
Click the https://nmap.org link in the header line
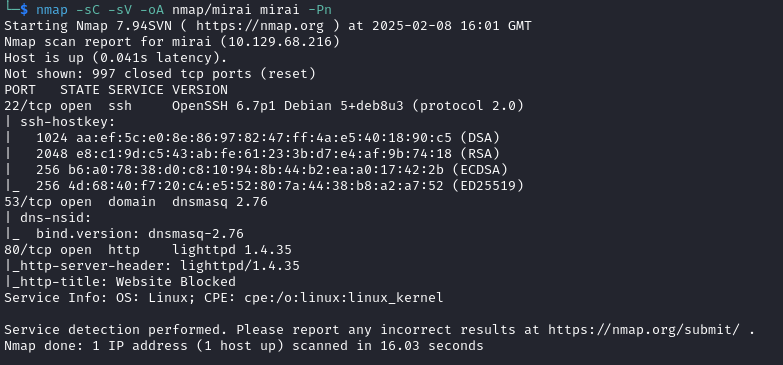[260, 25]
